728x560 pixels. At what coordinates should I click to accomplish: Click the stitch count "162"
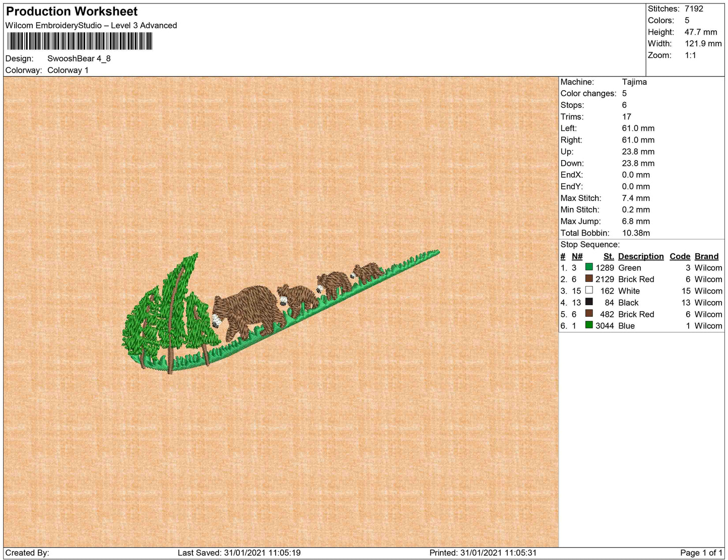pos(608,291)
